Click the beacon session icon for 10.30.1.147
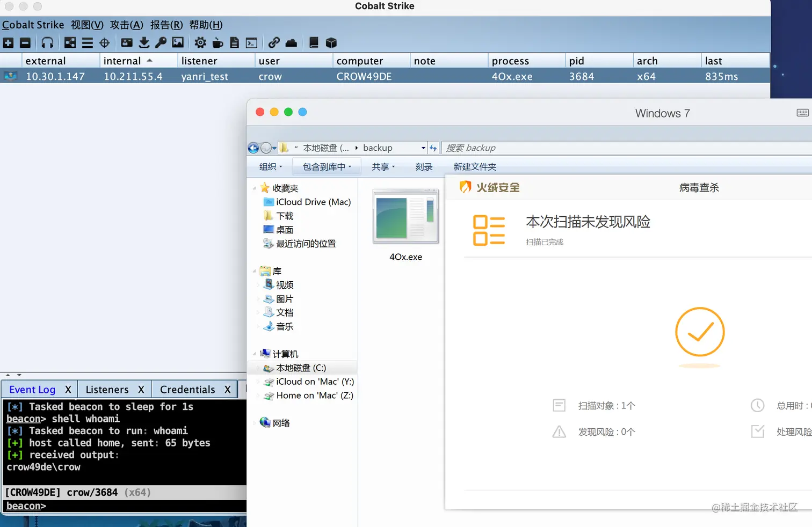This screenshot has width=812, height=527. click(x=11, y=76)
